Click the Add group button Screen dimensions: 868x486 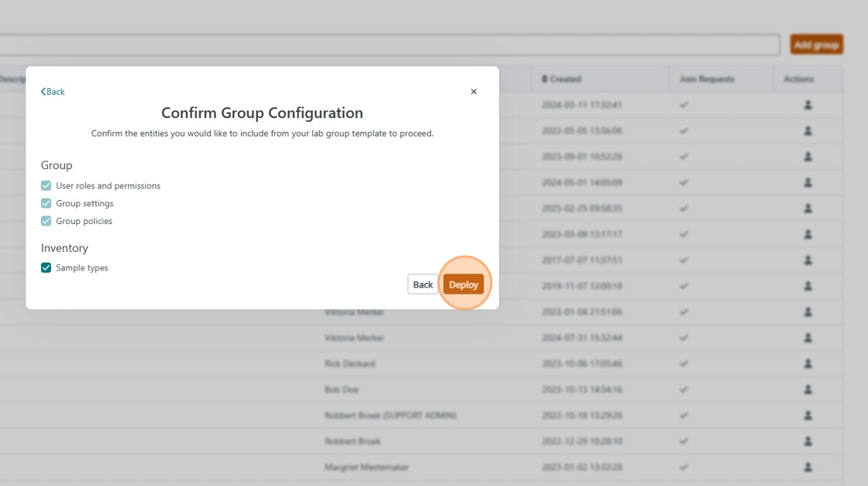(x=816, y=45)
